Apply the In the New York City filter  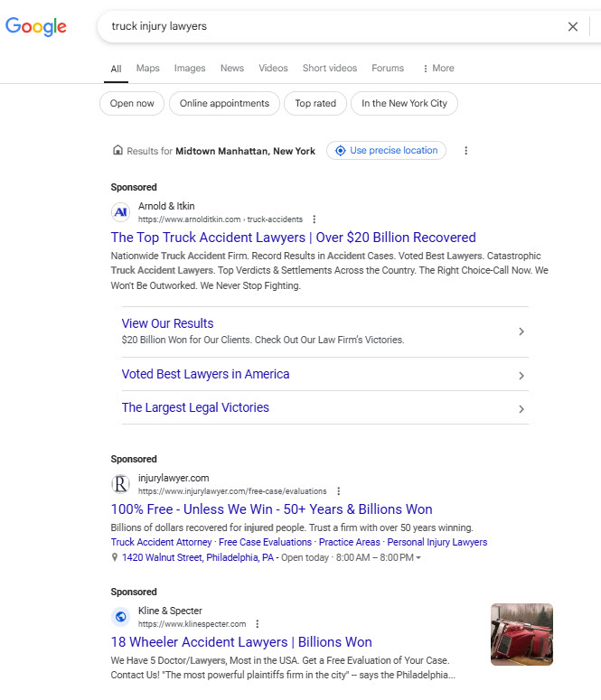[x=404, y=104]
